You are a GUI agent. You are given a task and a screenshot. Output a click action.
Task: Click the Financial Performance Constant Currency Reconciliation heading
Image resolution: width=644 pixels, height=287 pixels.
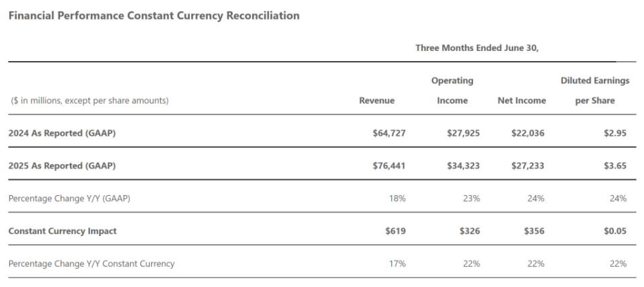click(x=154, y=15)
